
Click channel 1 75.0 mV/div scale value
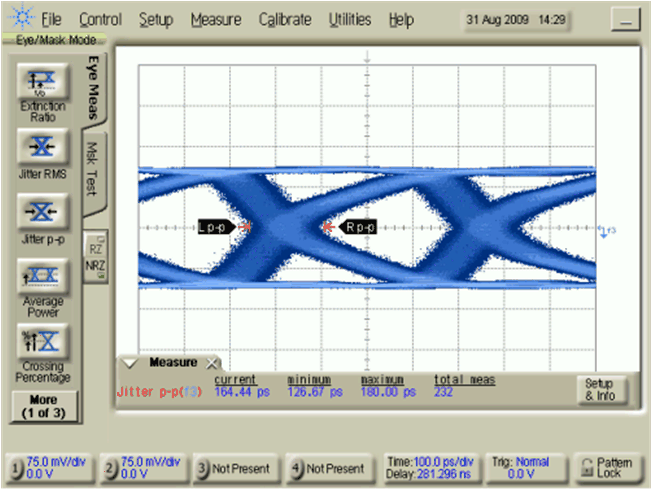click(56, 462)
